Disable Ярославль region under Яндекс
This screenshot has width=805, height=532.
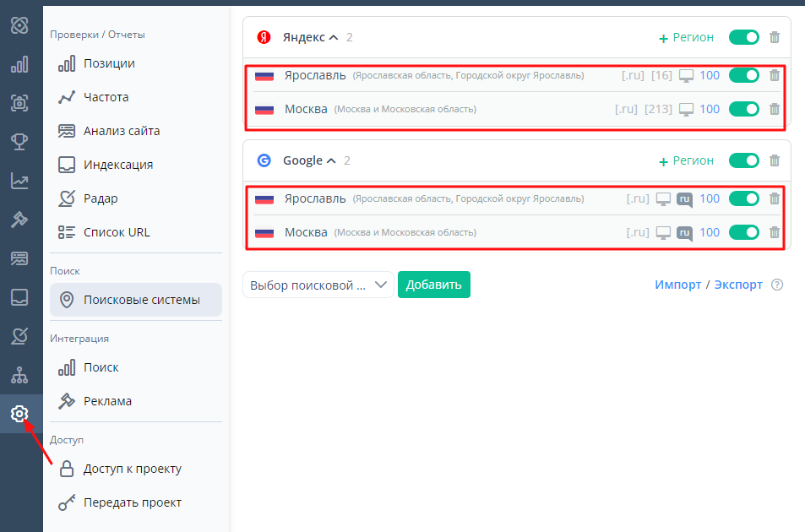(744, 75)
